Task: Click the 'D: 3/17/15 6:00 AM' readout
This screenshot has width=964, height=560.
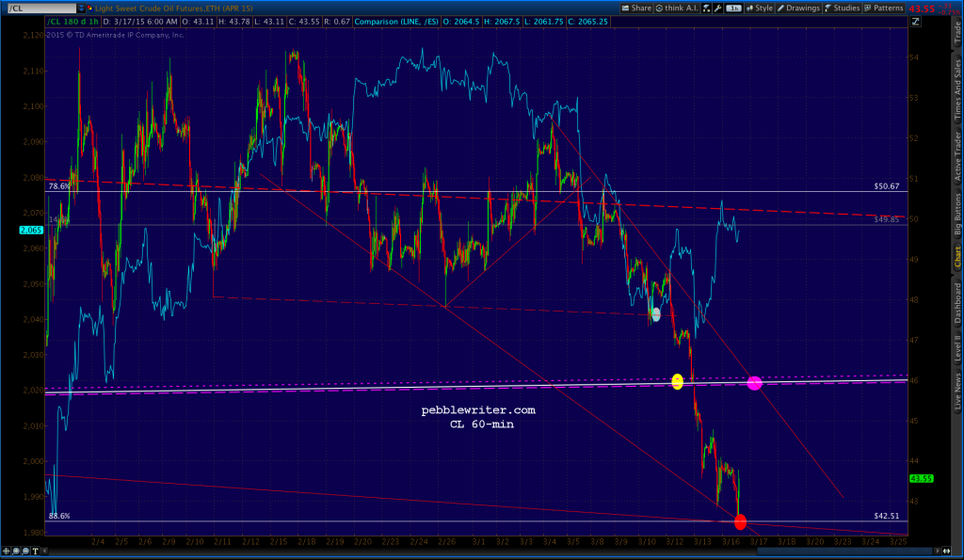Action: pos(140,22)
